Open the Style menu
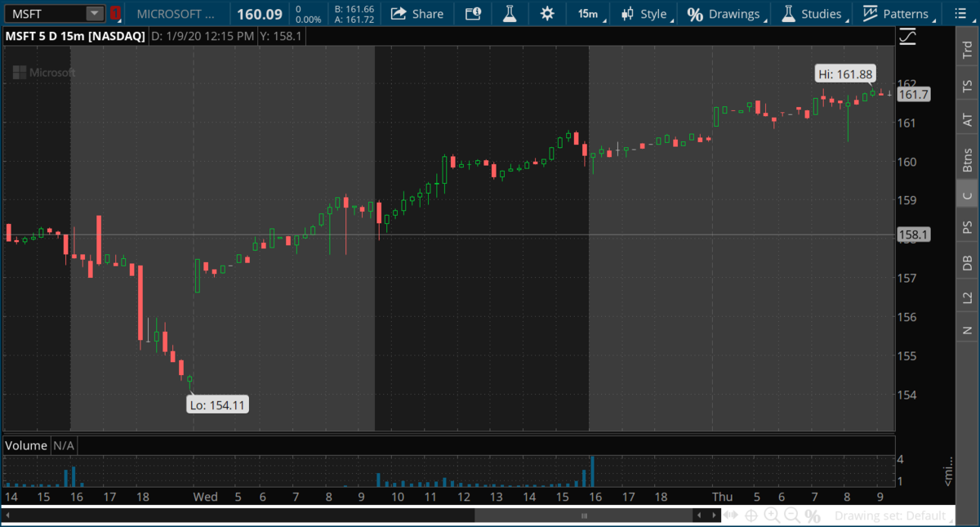This screenshot has width=980, height=527. [644, 14]
